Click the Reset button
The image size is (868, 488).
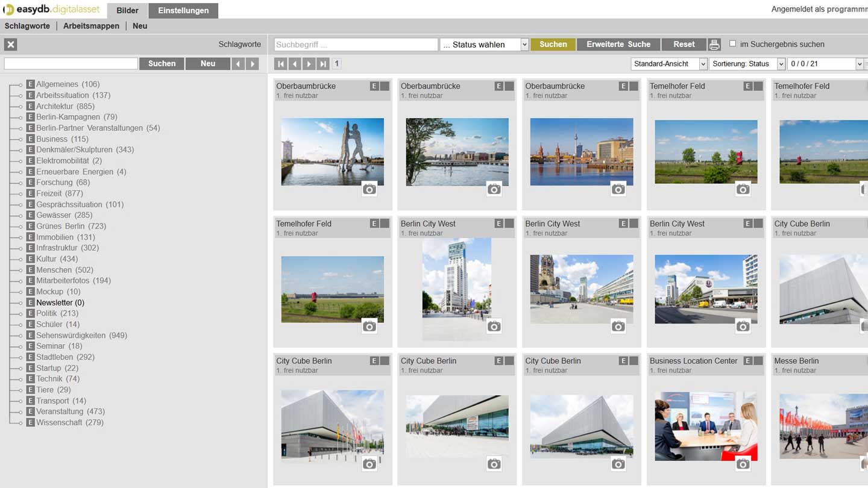(x=684, y=45)
